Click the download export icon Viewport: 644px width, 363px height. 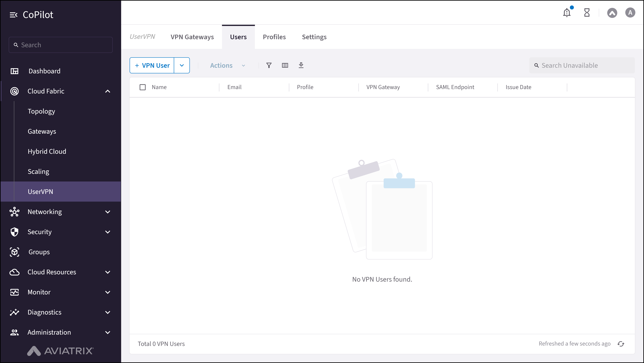(301, 65)
